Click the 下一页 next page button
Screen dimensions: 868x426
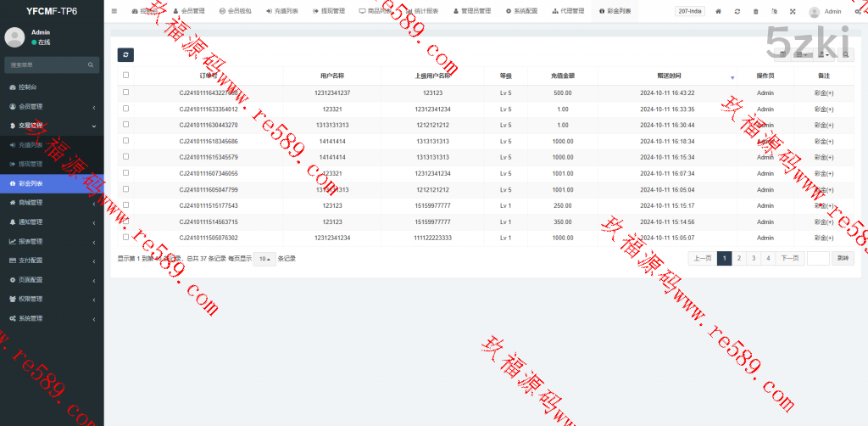click(x=788, y=258)
